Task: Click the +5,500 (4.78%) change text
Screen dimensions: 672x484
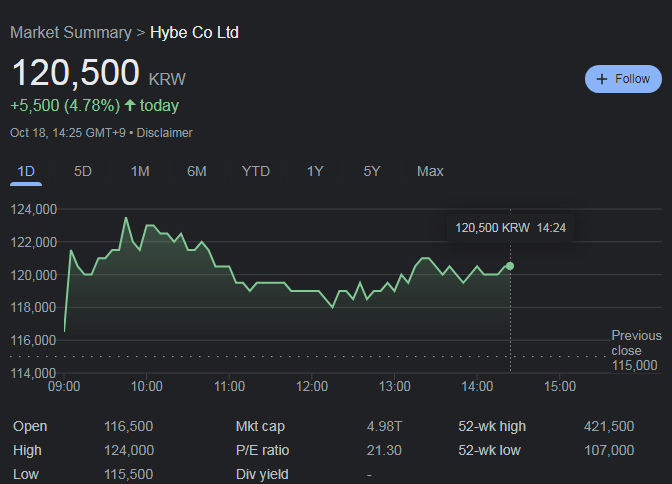Action: (x=65, y=105)
